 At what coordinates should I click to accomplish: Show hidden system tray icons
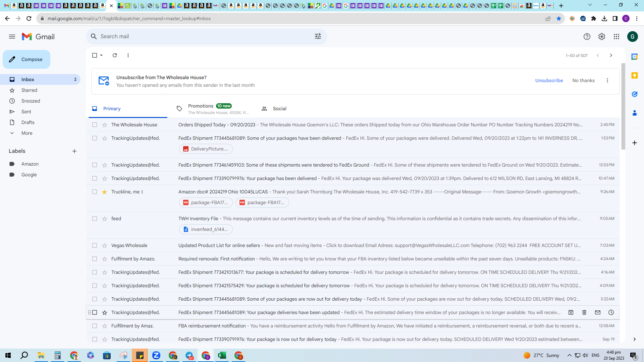[x=569, y=355]
